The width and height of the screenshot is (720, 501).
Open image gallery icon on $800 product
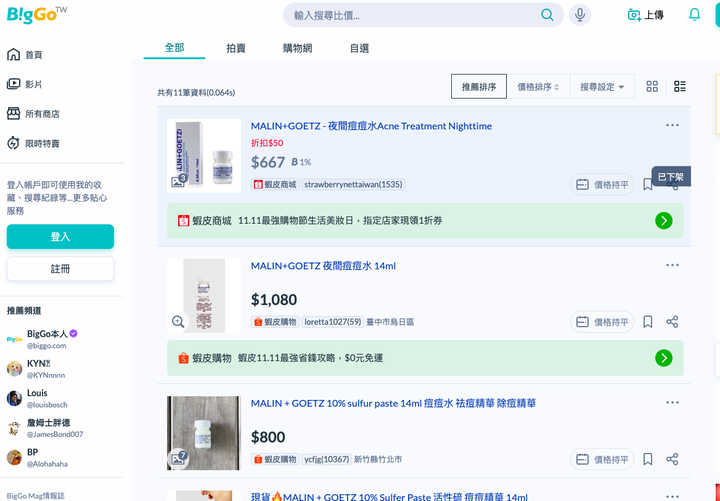[179, 458]
